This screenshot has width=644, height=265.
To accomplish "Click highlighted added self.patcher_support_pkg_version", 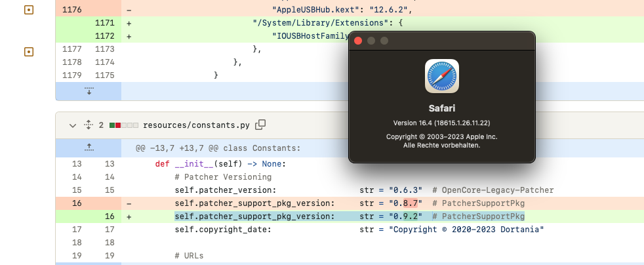I will tap(254, 216).
